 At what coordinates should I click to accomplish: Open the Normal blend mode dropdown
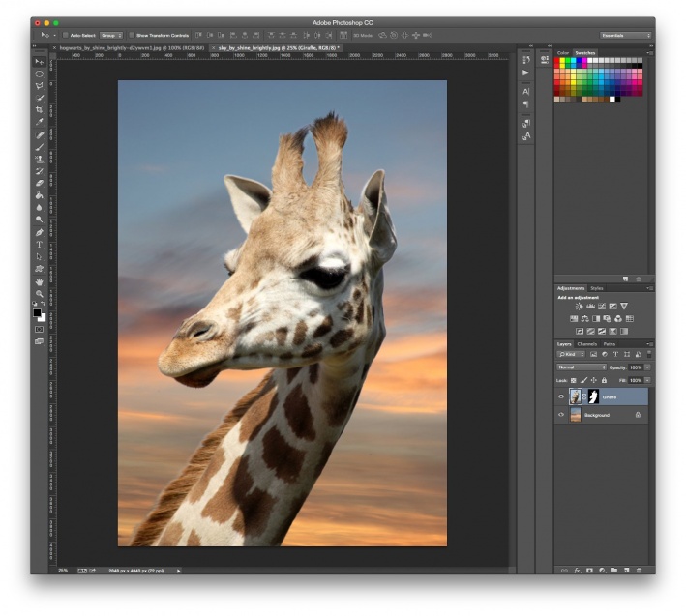point(581,367)
